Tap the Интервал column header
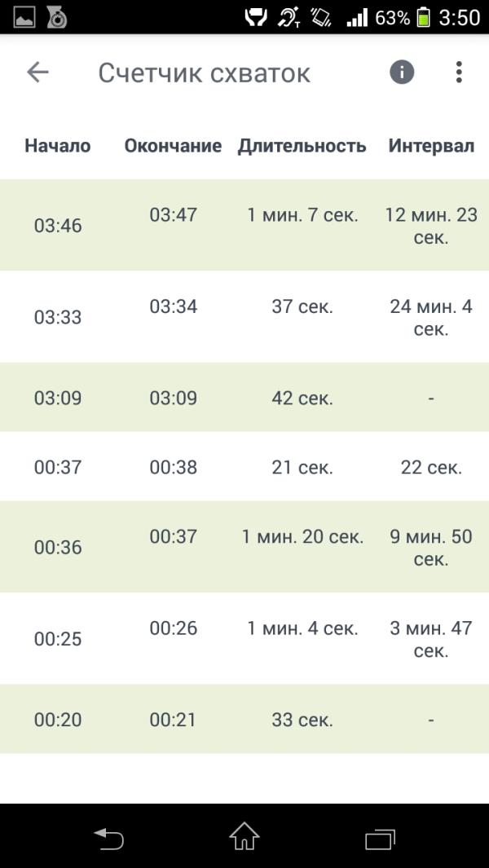 point(431,146)
